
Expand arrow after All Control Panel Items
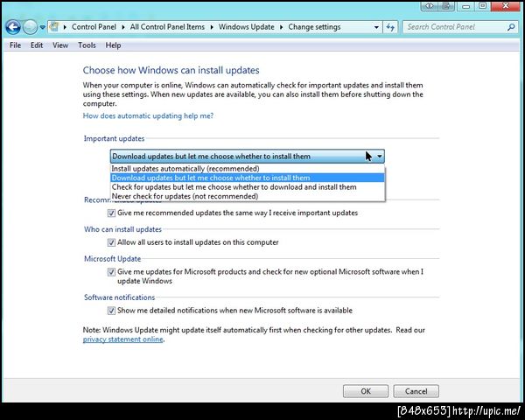(x=212, y=27)
